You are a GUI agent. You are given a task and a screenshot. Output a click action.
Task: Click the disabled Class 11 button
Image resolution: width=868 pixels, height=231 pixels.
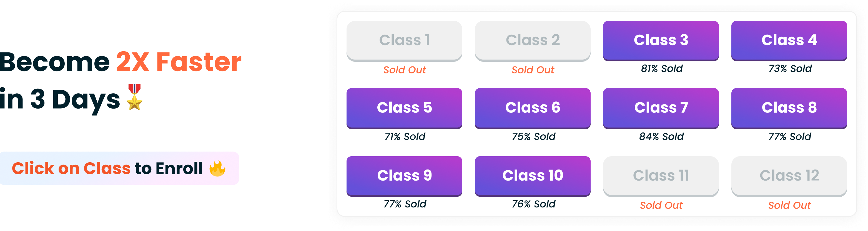click(x=661, y=176)
